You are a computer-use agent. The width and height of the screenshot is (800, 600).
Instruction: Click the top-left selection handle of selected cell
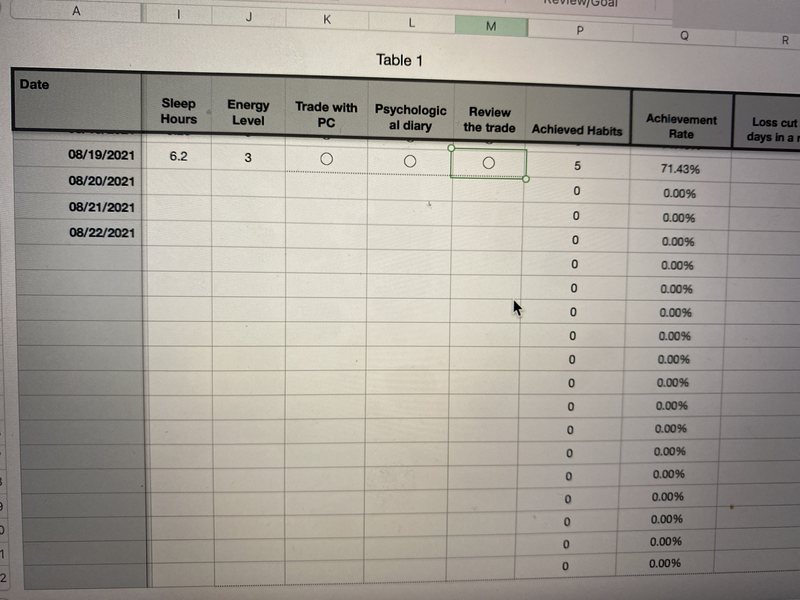(453, 147)
